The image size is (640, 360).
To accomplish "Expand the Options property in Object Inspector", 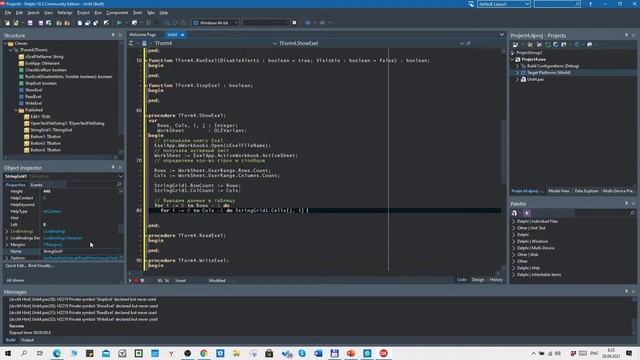I will pos(7,258).
